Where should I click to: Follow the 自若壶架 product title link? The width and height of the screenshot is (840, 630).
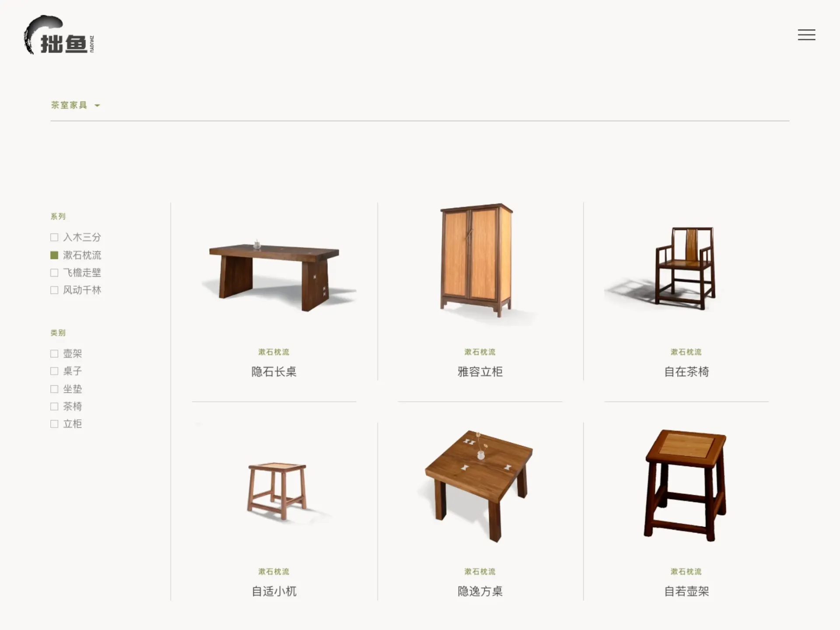(686, 591)
